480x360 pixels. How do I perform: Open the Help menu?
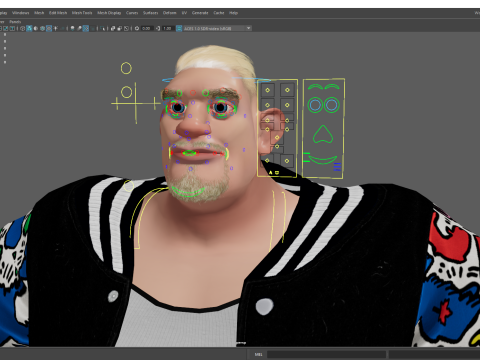click(233, 13)
